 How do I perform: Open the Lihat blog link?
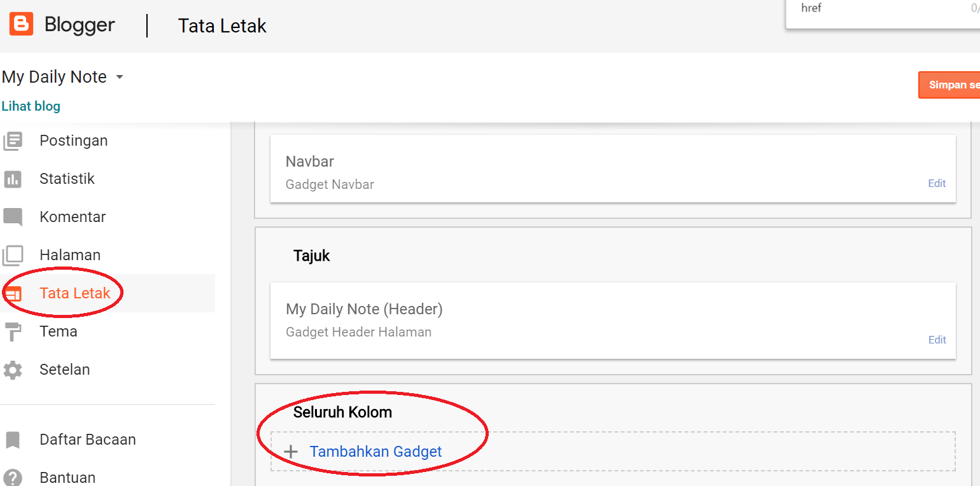tap(31, 106)
